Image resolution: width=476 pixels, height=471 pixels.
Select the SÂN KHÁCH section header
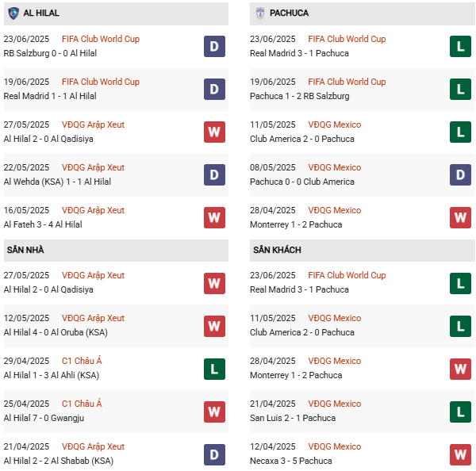click(x=277, y=251)
